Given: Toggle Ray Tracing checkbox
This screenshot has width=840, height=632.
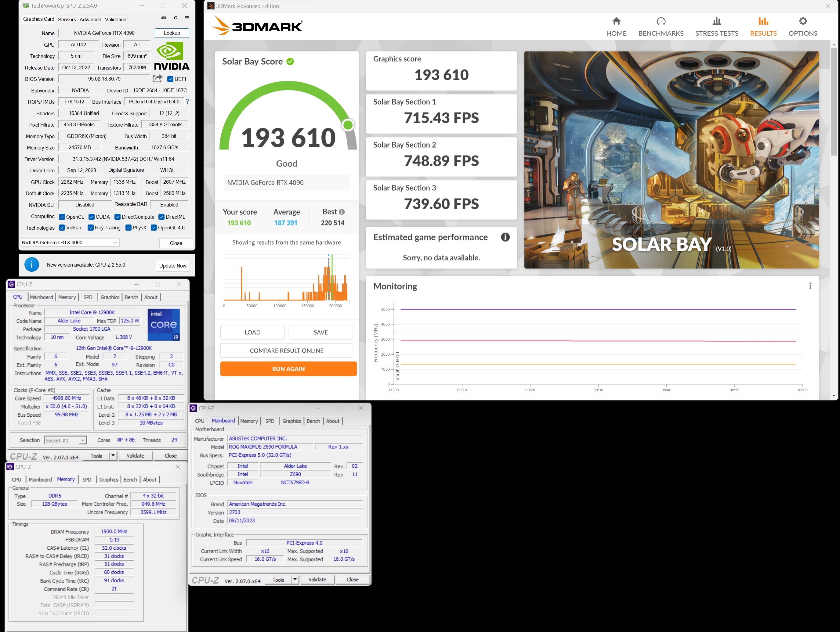Looking at the screenshot, I should [x=91, y=228].
